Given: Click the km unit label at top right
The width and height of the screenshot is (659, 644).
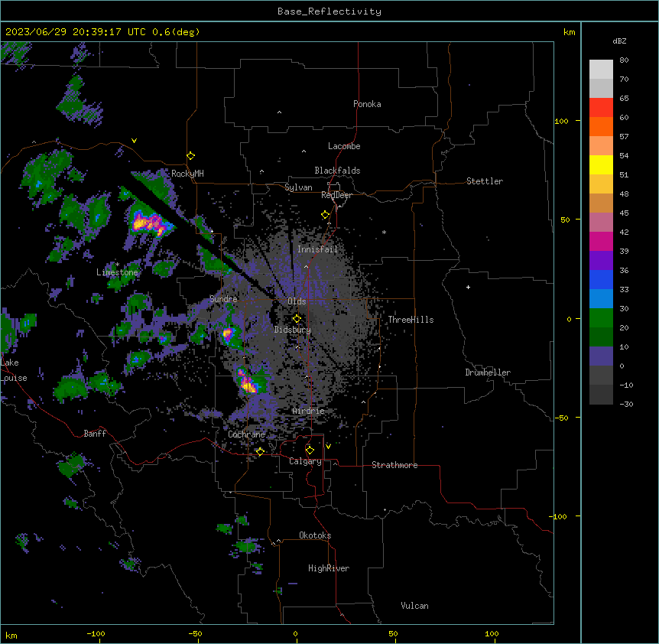Looking at the screenshot, I should pos(569,32).
